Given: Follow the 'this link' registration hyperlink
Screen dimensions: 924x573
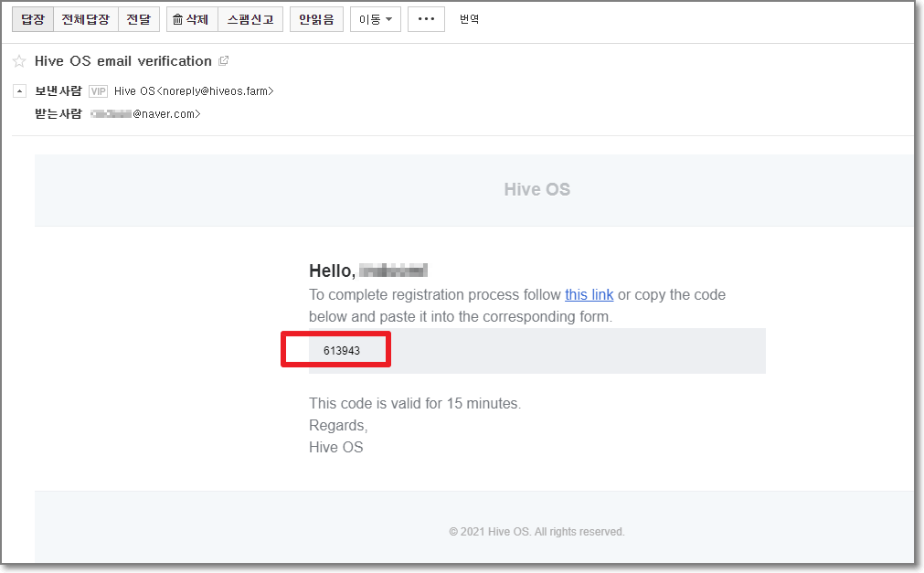Looking at the screenshot, I should pos(589,295).
